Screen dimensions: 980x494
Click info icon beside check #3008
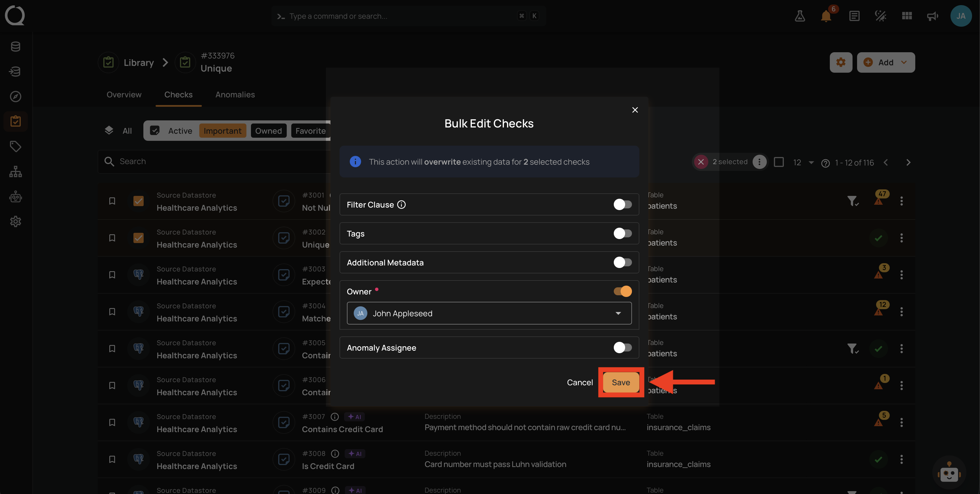(335, 454)
